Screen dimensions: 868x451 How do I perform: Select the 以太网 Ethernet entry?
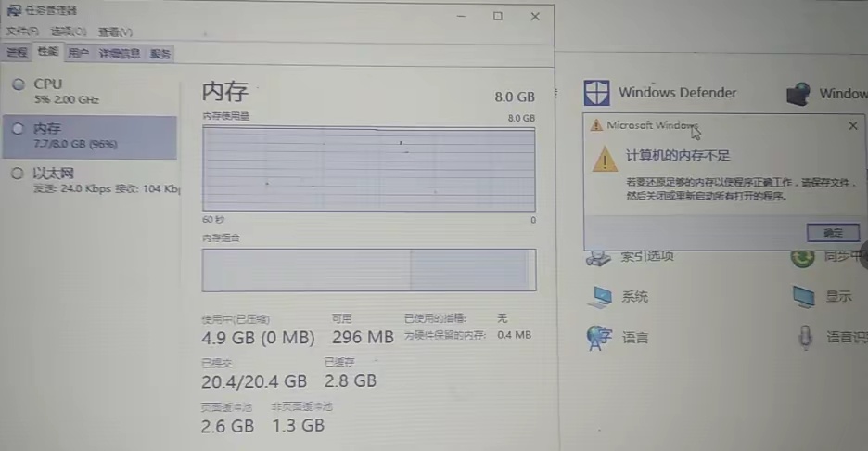pyautogui.click(x=90, y=181)
